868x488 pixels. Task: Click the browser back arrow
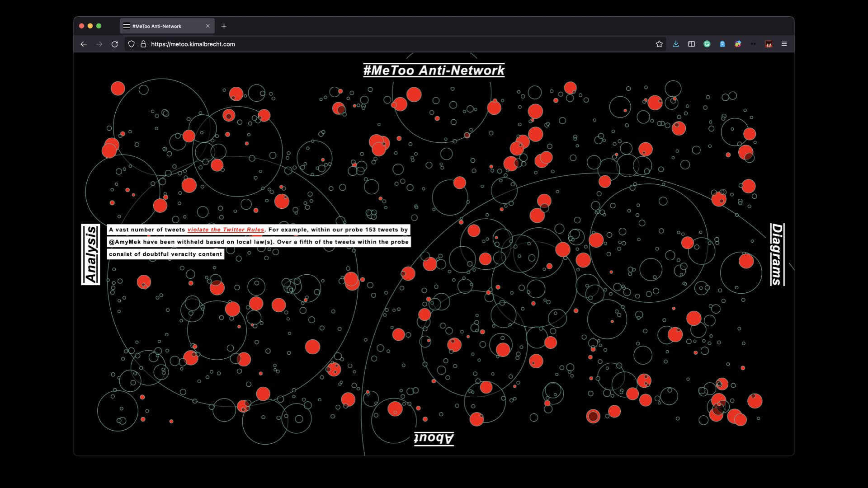pyautogui.click(x=84, y=44)
